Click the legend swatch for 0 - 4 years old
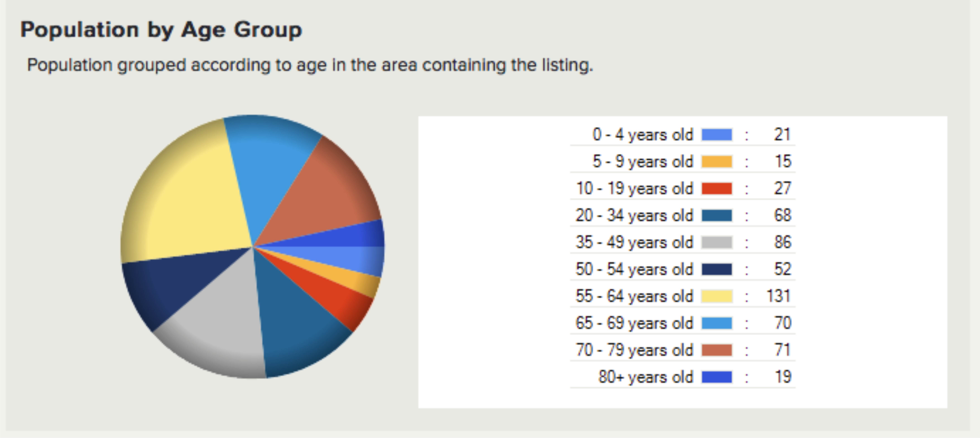This screenshot has height=438, width=980. [717, 135]
